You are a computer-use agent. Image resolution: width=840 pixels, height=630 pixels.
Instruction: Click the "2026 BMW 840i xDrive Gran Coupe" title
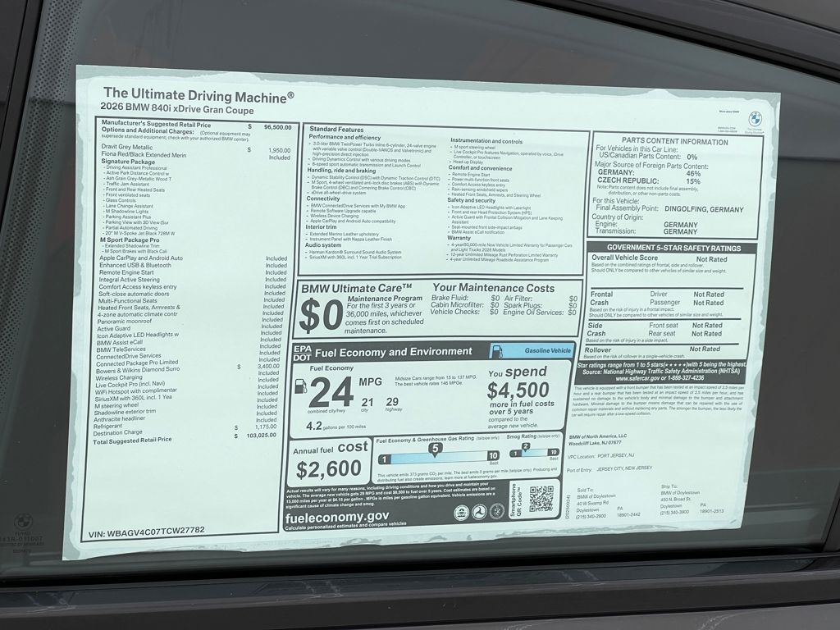point(177,109)
